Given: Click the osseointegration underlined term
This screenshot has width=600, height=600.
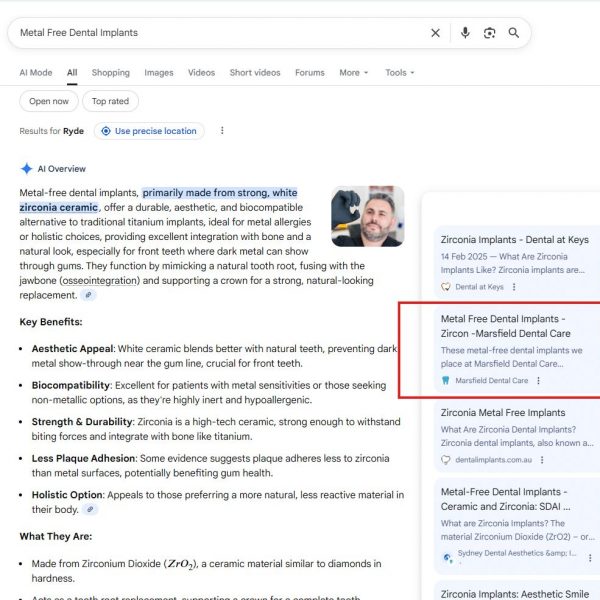Looking at the screenshot, I should pyautogui.click(x=100, y=280).
